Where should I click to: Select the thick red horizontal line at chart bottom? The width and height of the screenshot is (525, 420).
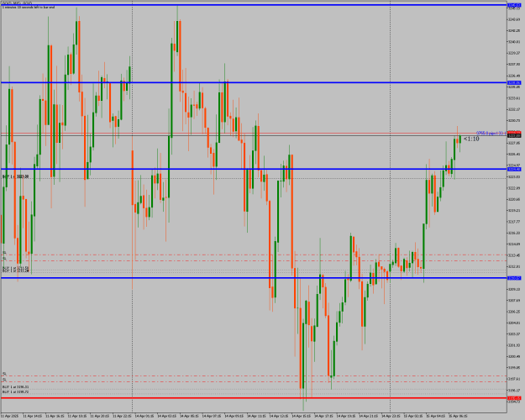254,398
